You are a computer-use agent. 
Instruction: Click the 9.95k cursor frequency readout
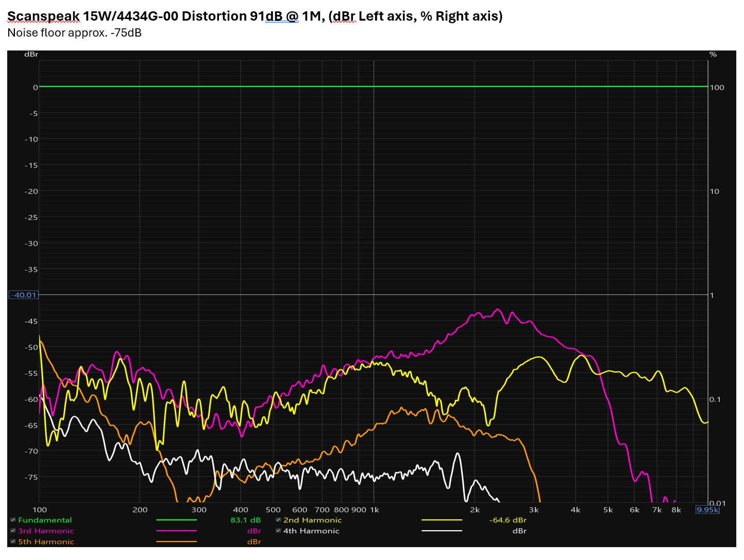tap(707, 510)
